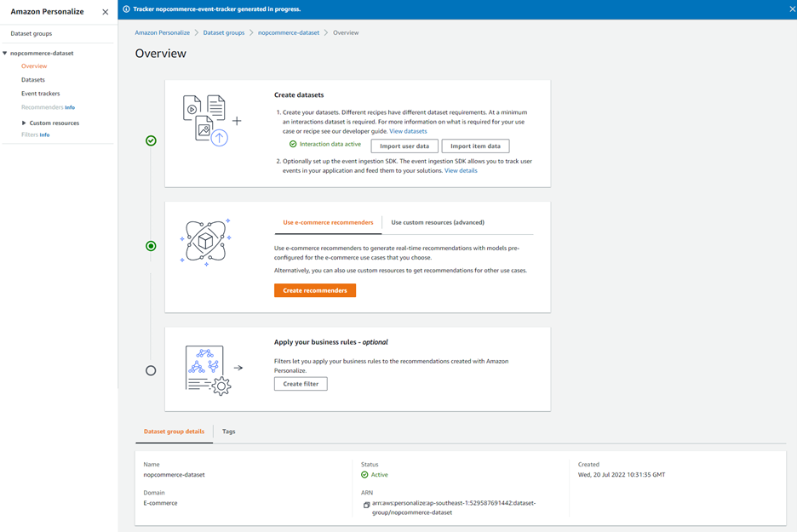Image resolution: width=797 pixels, height=532 pixels.
Task: Click the completed step check circle for datasets
Action: click(151, 140)
